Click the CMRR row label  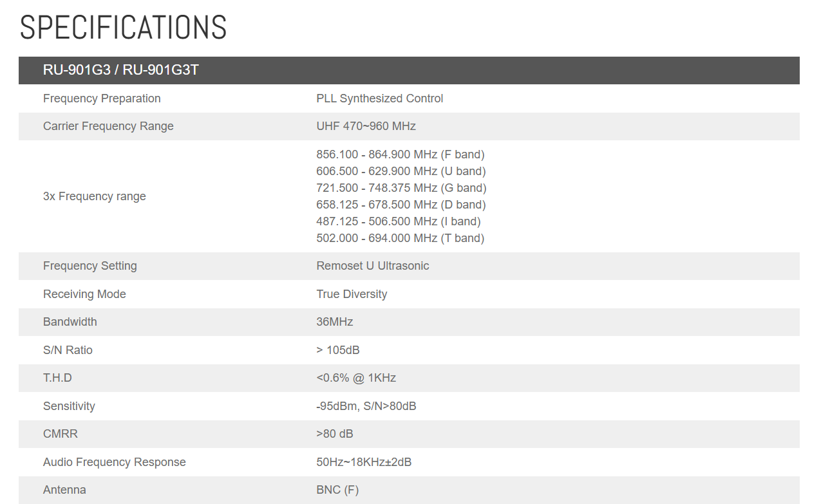[61, 434]
